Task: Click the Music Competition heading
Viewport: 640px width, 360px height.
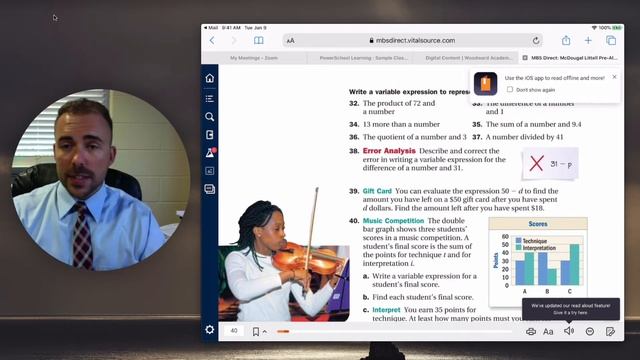Action: tap(393, 221)
